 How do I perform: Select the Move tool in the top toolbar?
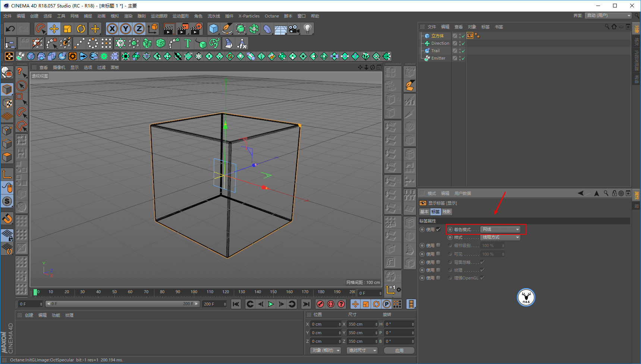(54, 29)
